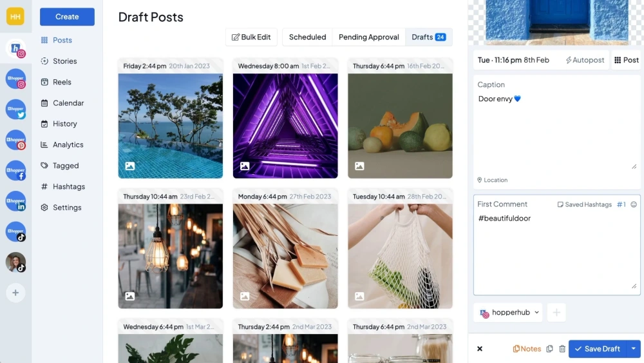Select the Post type button
This screenshot has width=644, height=363.
click(627, 60)
